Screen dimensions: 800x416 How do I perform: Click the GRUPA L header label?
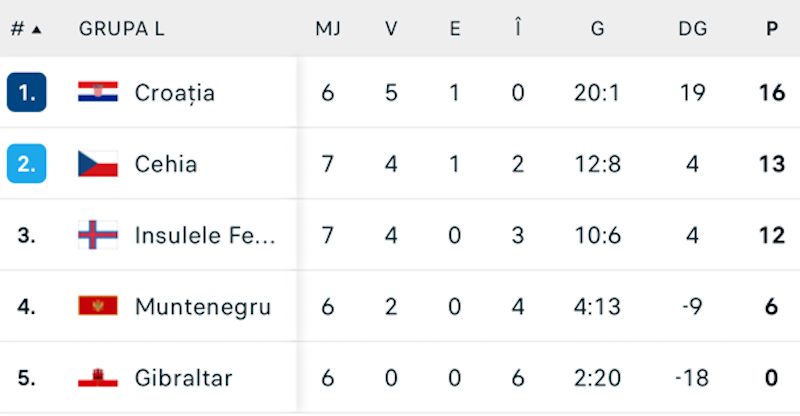tap(121, 29)
